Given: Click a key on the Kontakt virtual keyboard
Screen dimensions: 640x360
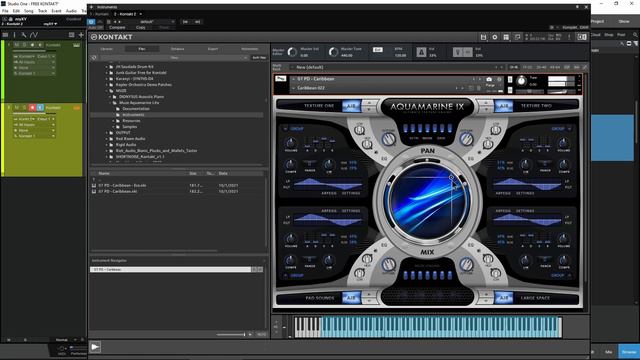Looking at the screenshot, I should click(427, 327).
